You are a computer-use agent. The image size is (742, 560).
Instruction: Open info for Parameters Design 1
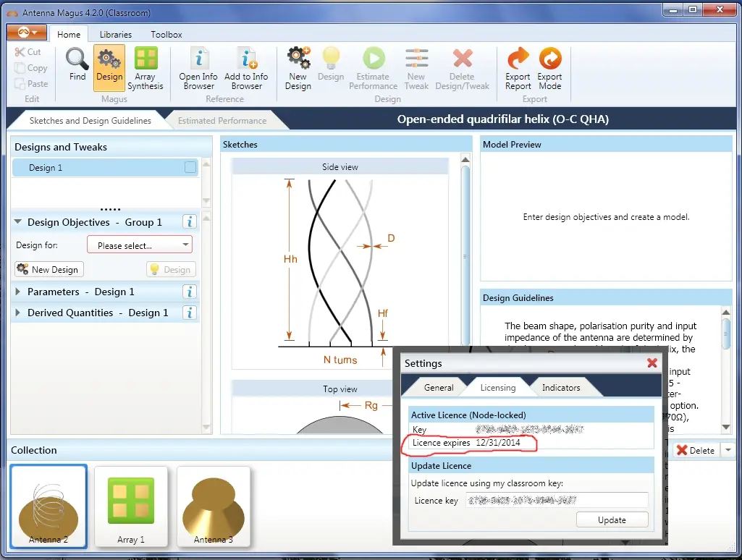[x=189, y=292]
